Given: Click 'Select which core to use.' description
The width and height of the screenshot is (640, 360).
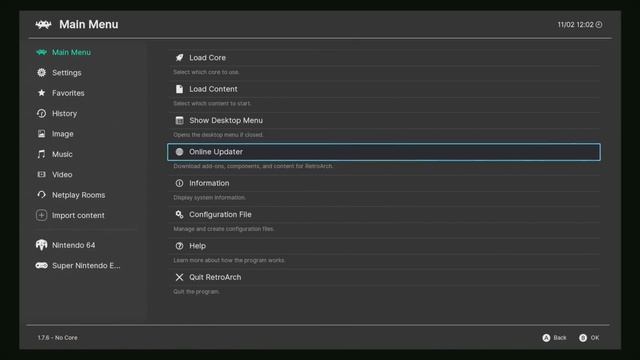Looking at the screenshot, I should pyautogui.click(x=206, y=72).
